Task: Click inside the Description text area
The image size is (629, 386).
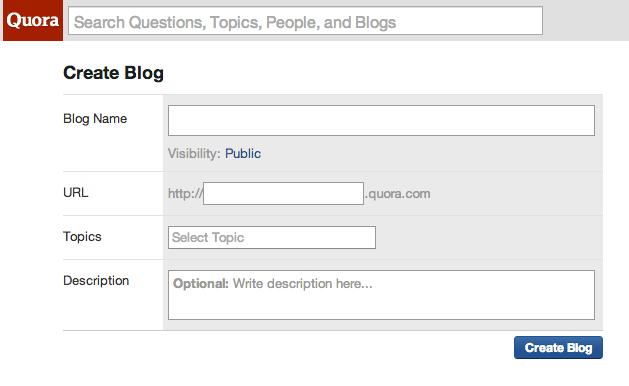Action: (381, 295)
